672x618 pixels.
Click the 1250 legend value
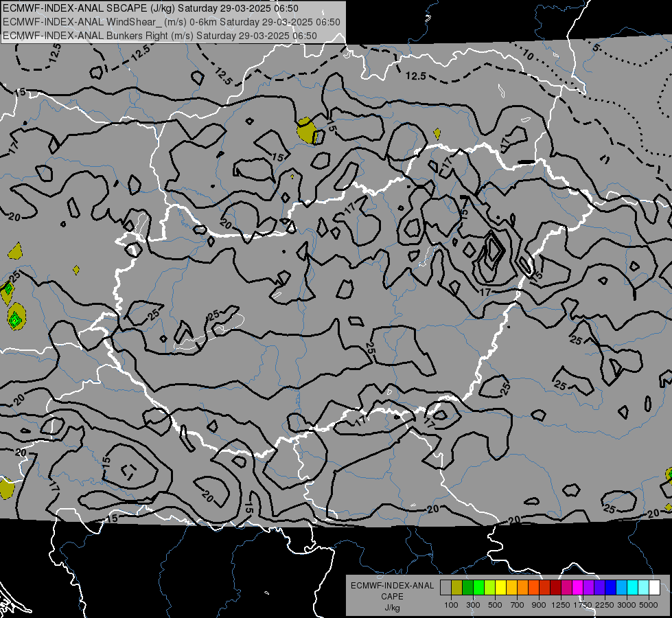coord(561,605)
